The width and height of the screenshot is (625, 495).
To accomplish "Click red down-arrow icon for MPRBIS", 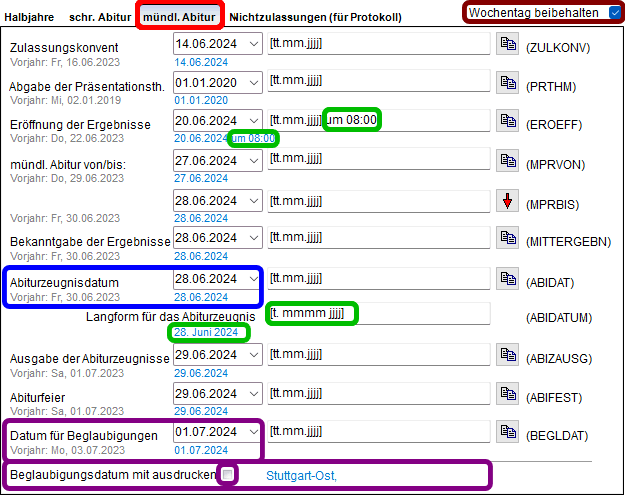I will [x=508, y=202].
